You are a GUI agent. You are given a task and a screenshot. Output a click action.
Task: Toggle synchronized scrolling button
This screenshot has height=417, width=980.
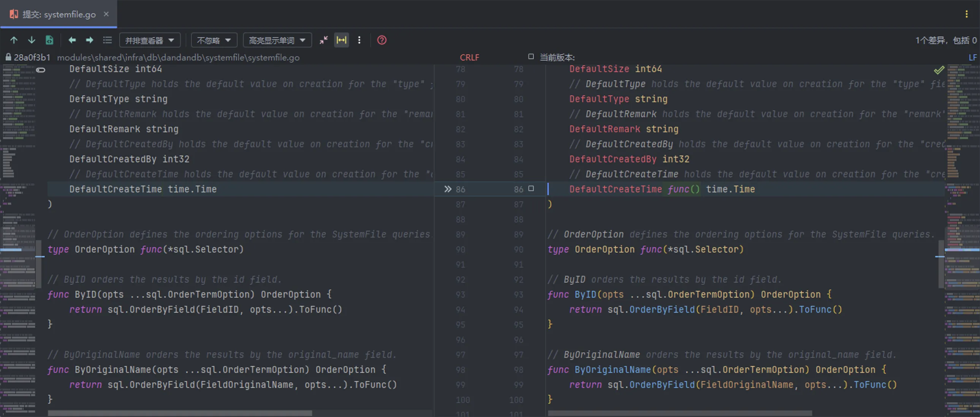coord(341,40)
